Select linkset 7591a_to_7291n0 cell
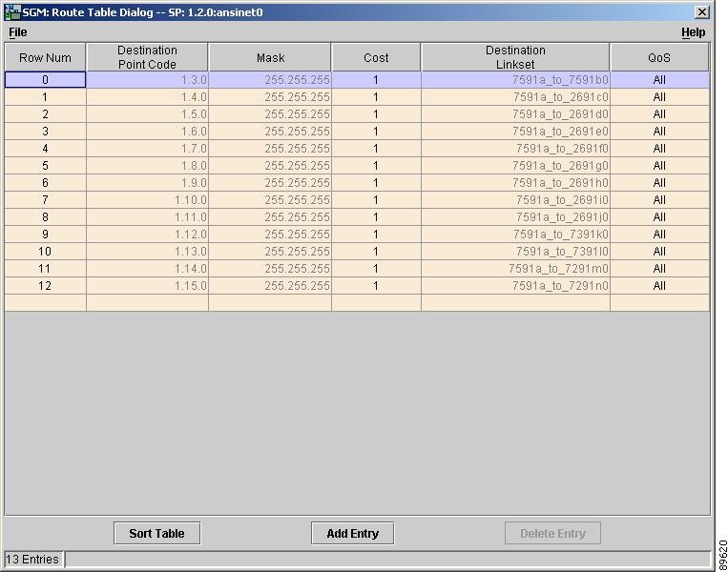728x572 pixels. click(515, 286)
